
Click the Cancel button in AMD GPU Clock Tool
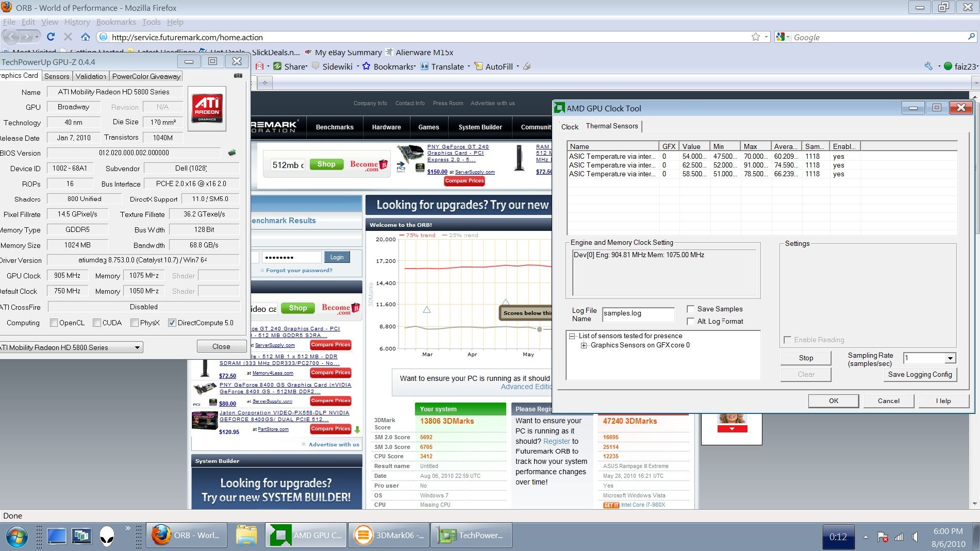point(888,400)
